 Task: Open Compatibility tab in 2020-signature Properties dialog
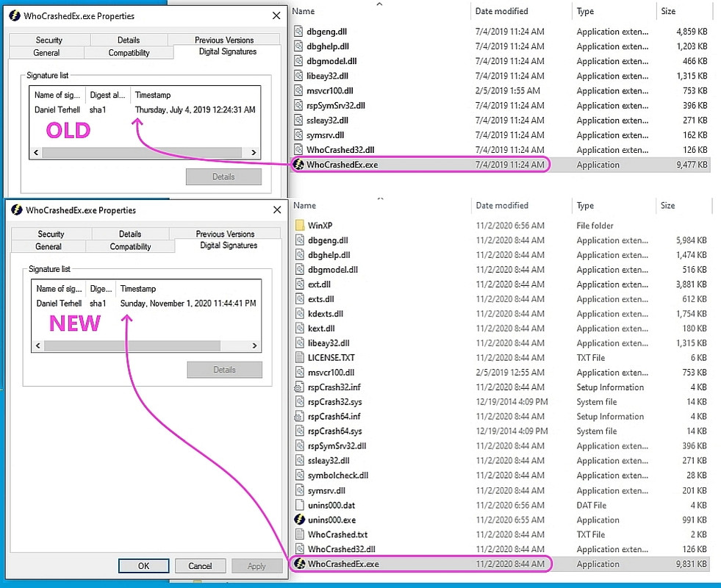click(x=130, y=246)
